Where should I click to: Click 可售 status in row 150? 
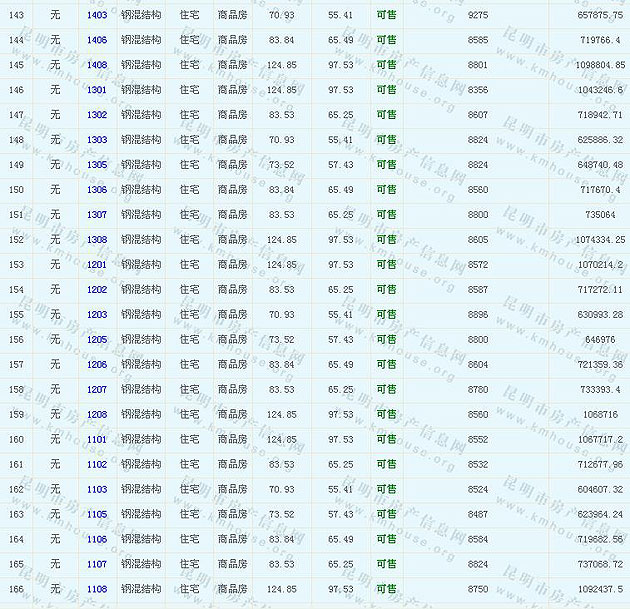(x=386, y=190)
